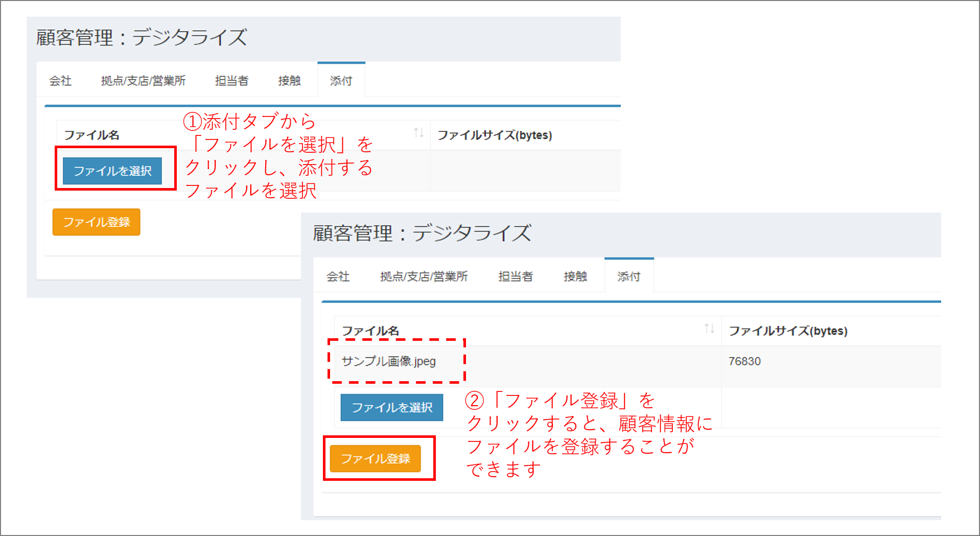
Task: Go to the 接触 tab in upper panel
Action: click(289, 81)
